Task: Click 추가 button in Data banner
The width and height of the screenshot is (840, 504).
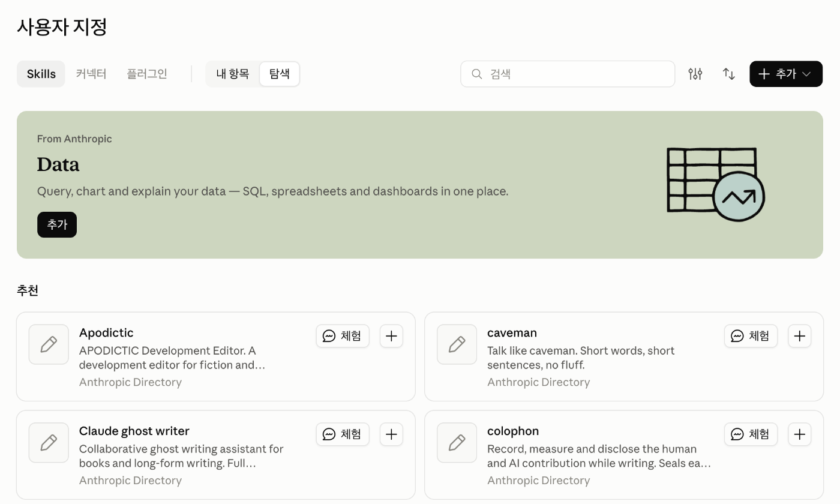Action: (x=57, y=224)
